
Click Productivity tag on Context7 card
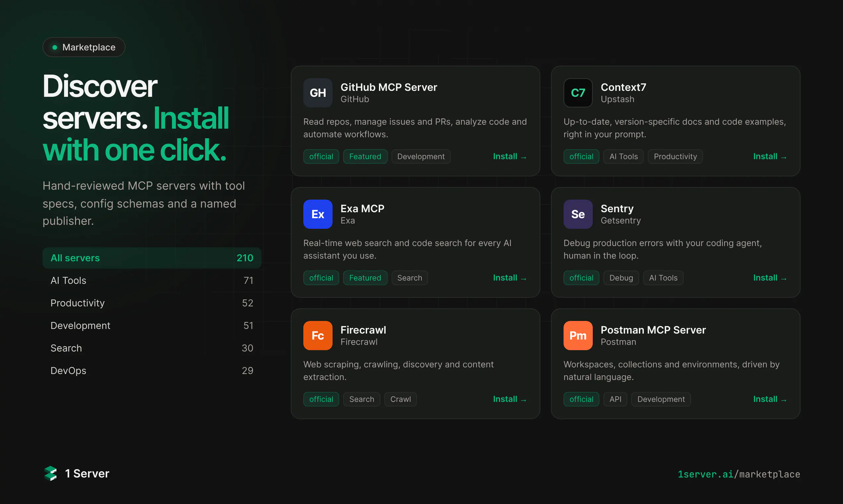(675, 156)
